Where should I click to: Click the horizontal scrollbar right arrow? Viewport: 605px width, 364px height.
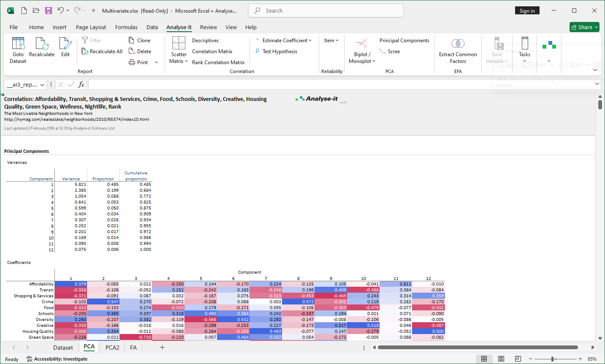tap(593, 348)
